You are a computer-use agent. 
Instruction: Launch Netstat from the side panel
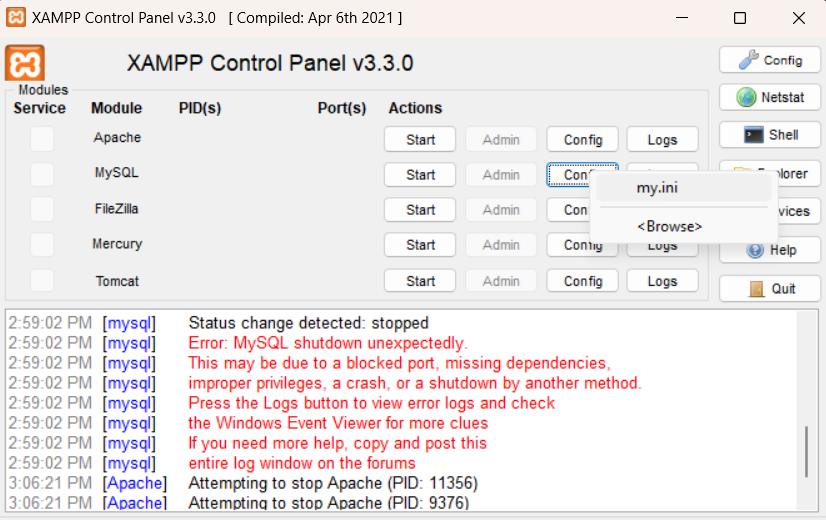coord(770,98)
